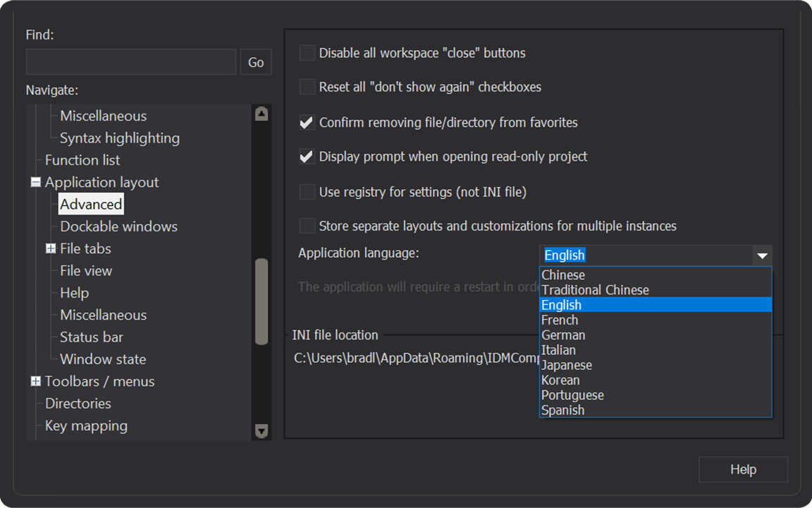
Task: Click the navigation tree scrollbar thumb
Action: click(x=262, y=301)
